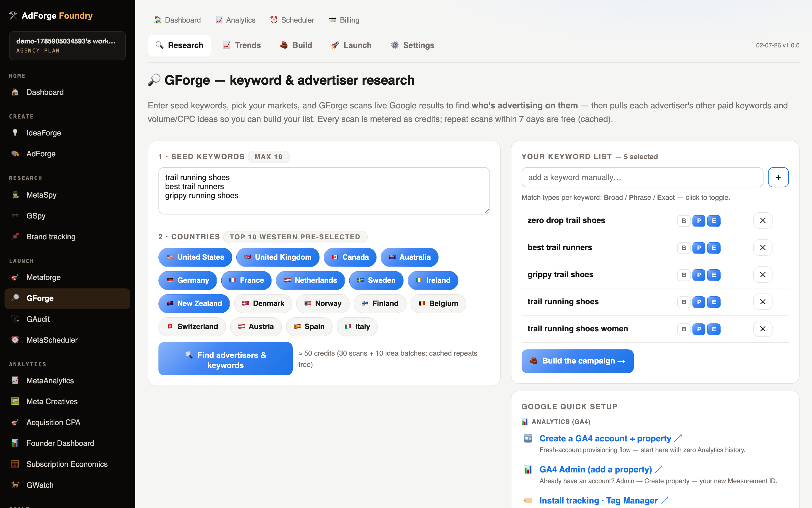Open Subscription Economics in the sidebar
This screenshot has width=812, height=508.
pos(67,464)
